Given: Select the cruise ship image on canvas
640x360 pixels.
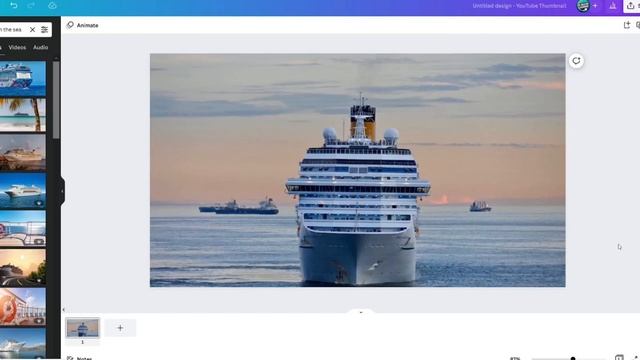Looking at the screenshot, I should pyautogui.click(x=358, y=170).
